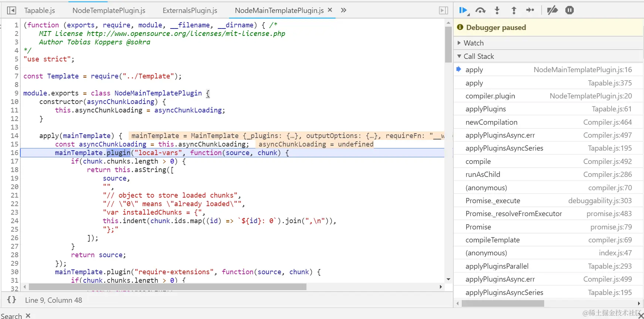Select the NodeMainTemplatePlugin.js tab
This screenshot has height=319, width=644.
pyautogui.click(x=279, y=10)
